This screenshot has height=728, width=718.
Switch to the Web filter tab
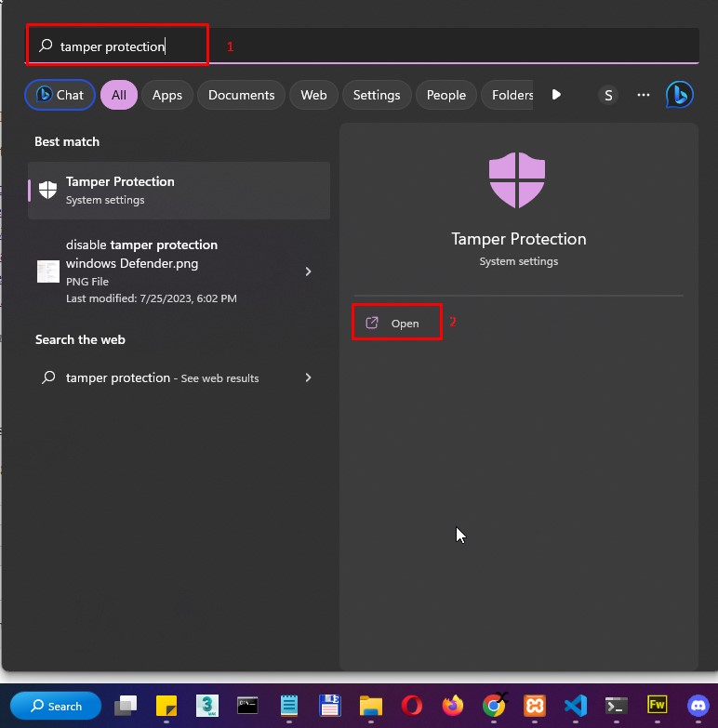(313, 95)
